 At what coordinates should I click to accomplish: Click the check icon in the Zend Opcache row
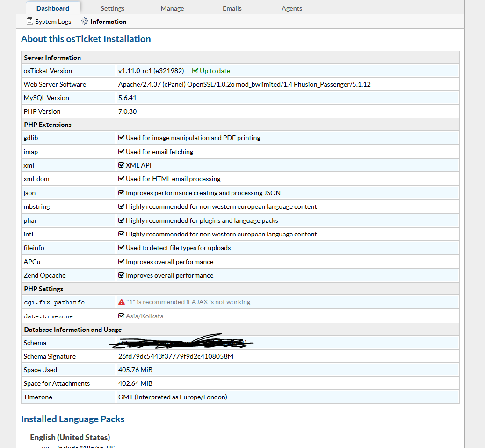click(121, 275)
